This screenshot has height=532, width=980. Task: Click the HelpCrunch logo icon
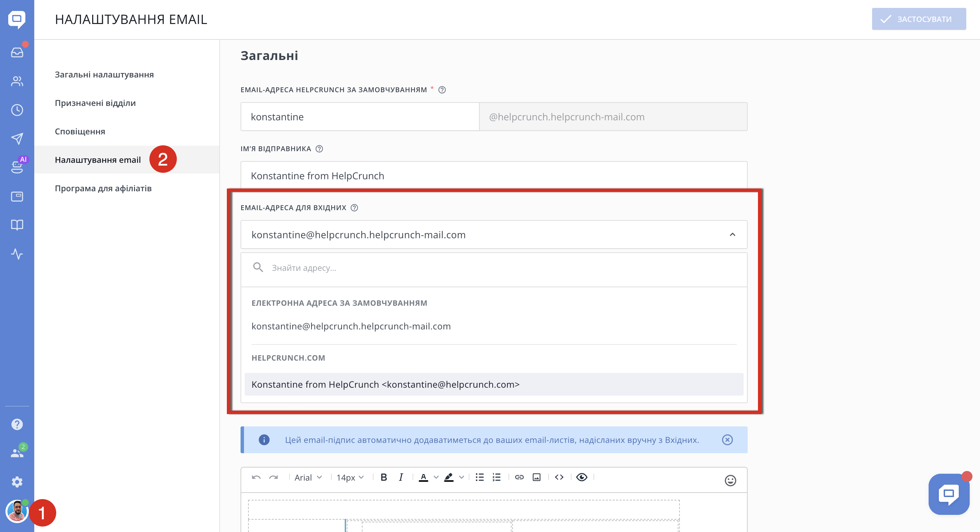(17, 20)
